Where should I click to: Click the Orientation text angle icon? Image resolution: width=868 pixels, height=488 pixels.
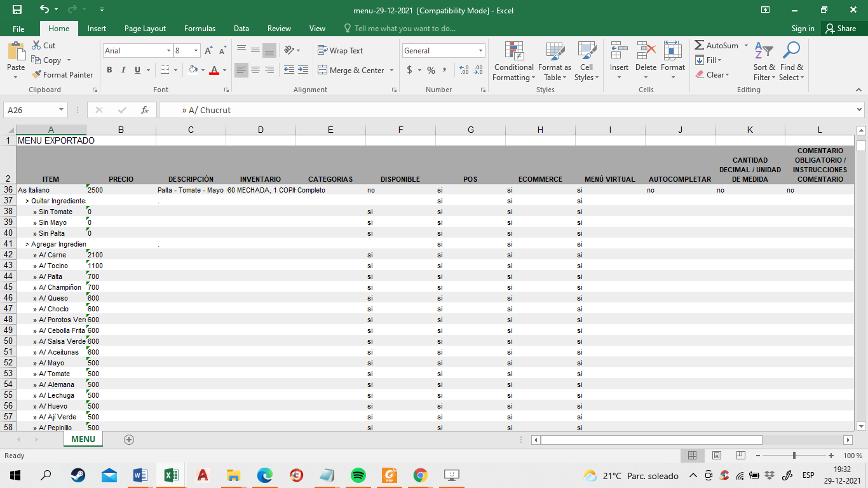(x=290, y=51)
